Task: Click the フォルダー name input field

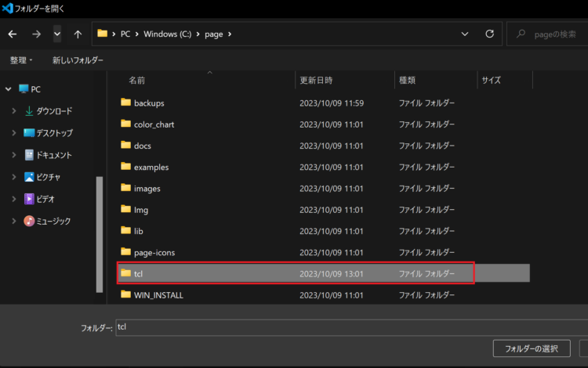Action: [352, 327]
